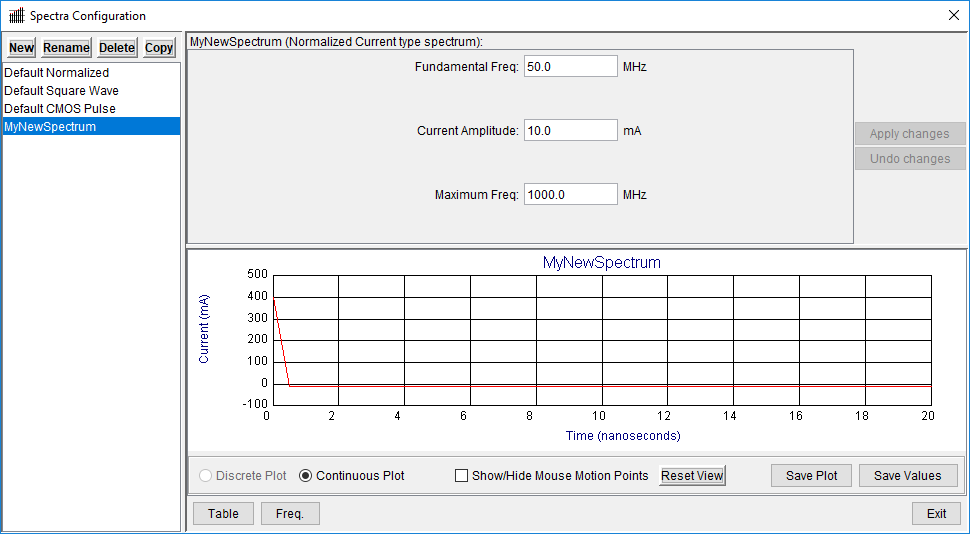Toggle Show/Hide Mouse Motion Points checkbox

(x=551, y=476)
